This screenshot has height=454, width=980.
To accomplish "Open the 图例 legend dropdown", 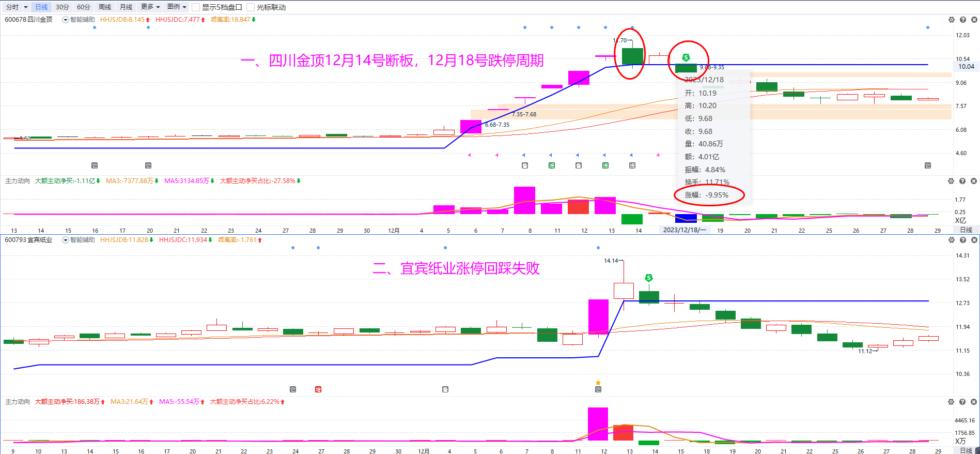I will coord(177,7).
